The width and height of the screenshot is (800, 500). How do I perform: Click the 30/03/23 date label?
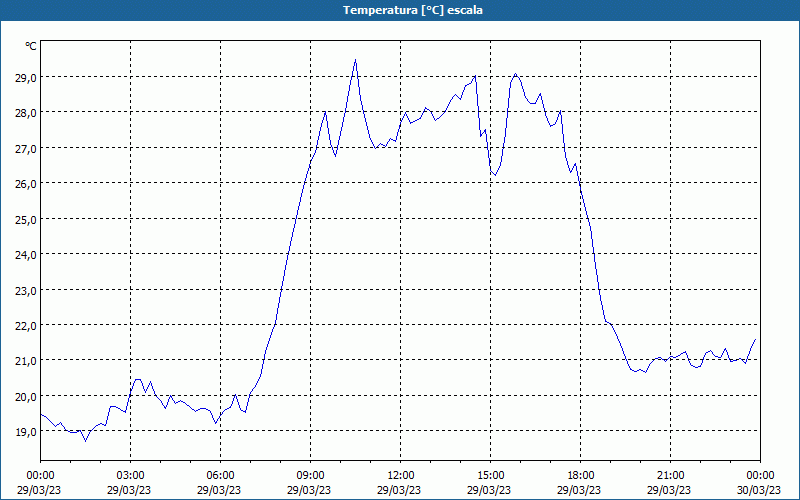coord(761,490)
